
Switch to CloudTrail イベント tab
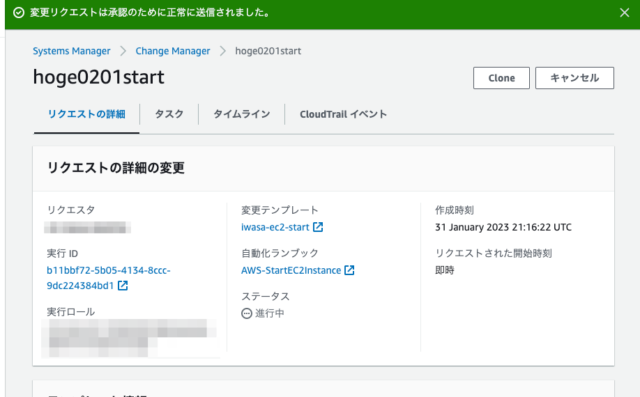click(343, 114)
